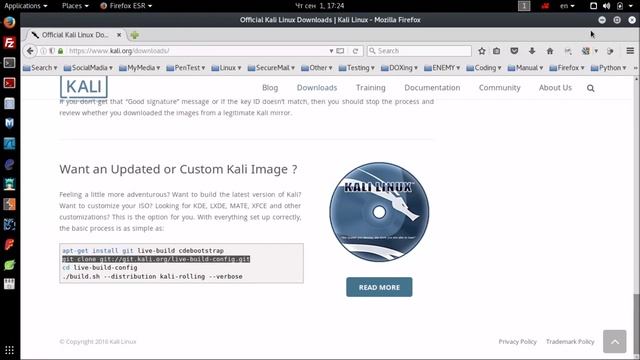640x360 pixels.
Task: Expand the PenTest bookmarks folder
Action: (186, 68)
